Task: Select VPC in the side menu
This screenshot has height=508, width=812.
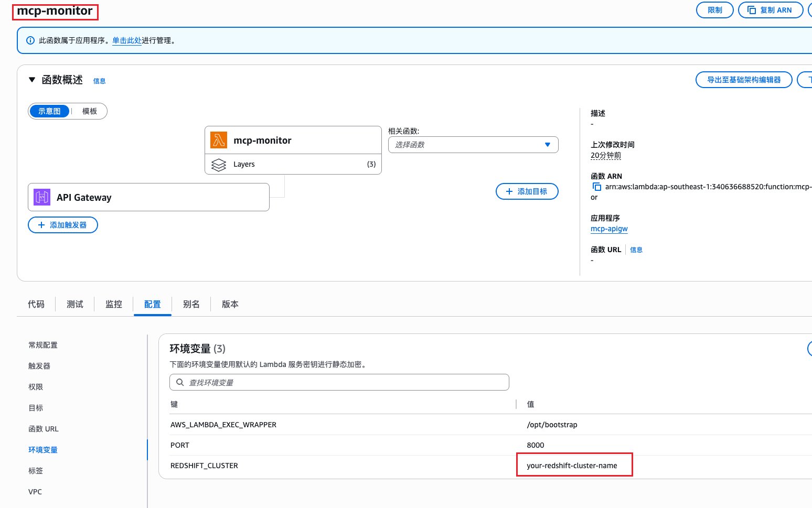Action: pyautogui.click(x=35, y=492)
